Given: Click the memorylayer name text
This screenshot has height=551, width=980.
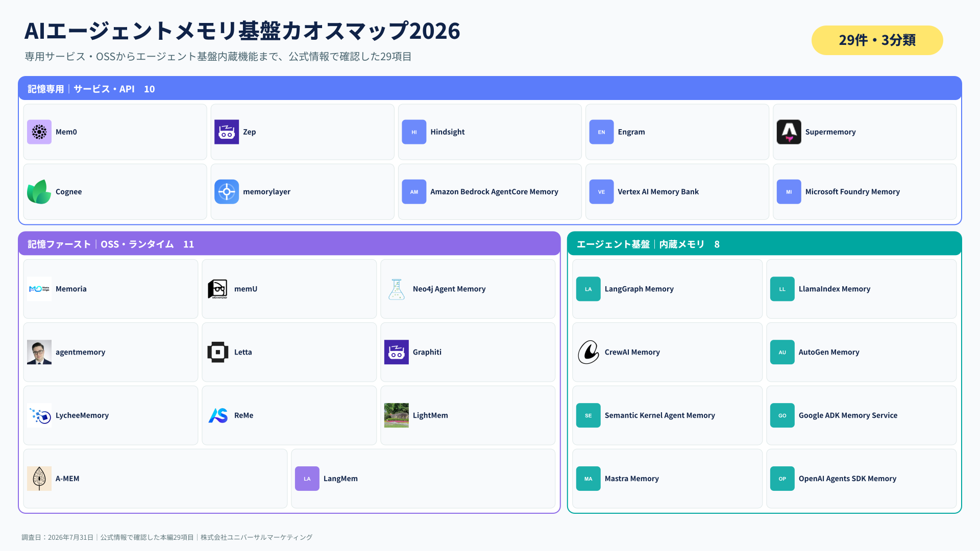Looking at the screenshot, I should 266,192.
